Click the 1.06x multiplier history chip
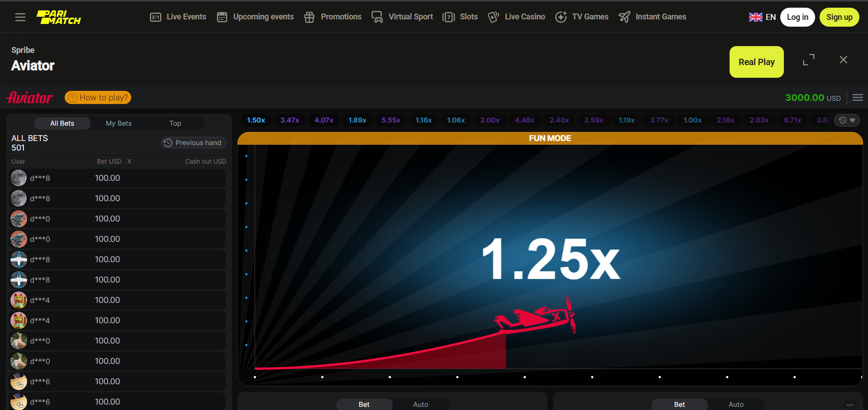Viewport: 868px width, 410px height. (x=456, y=120)
